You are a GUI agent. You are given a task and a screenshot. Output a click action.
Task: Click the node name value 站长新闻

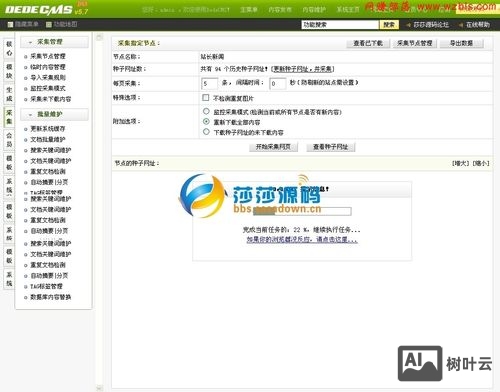click(x=212, y=57)
